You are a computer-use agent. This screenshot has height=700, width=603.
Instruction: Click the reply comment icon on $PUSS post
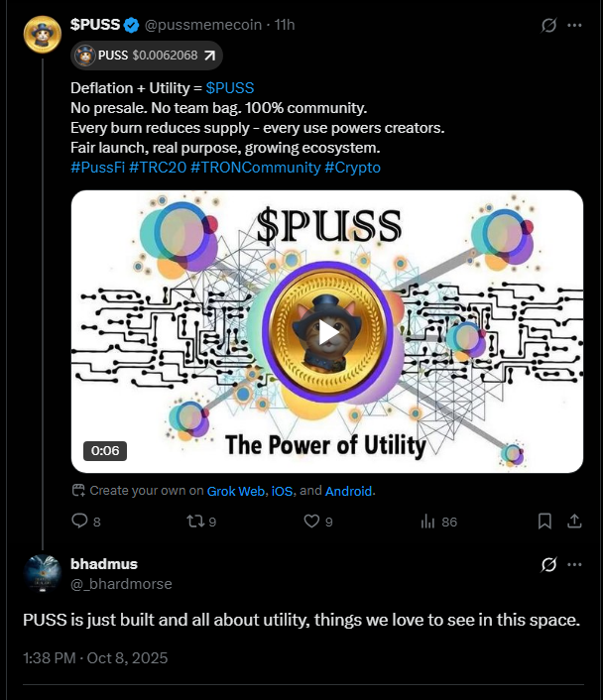(80, 521)
